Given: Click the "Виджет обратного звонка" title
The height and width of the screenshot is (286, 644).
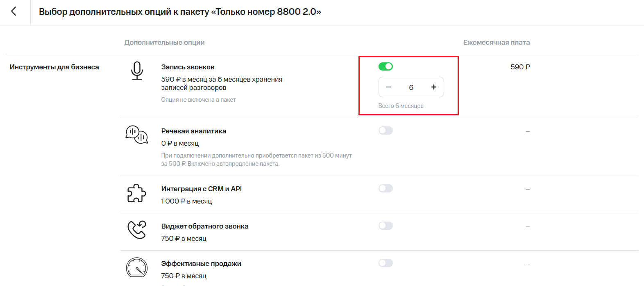Looking at the screenshot, I should pos(204,226).
